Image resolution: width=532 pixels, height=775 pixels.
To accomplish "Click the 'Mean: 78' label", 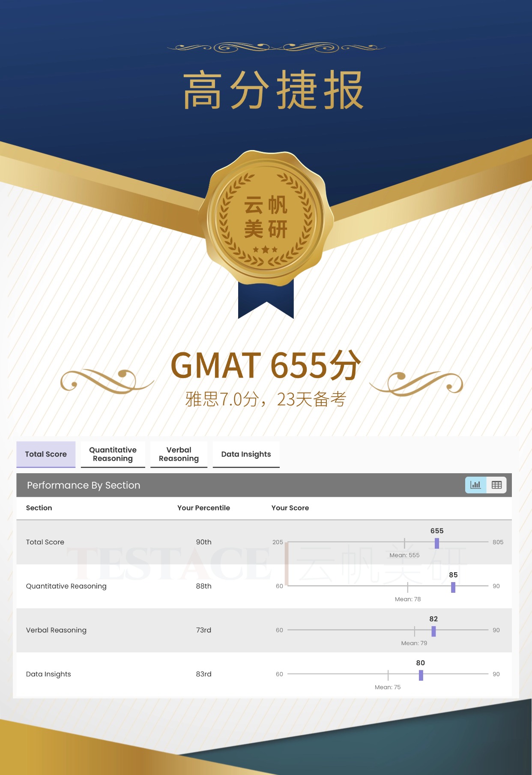I will (x=408, y=599).
